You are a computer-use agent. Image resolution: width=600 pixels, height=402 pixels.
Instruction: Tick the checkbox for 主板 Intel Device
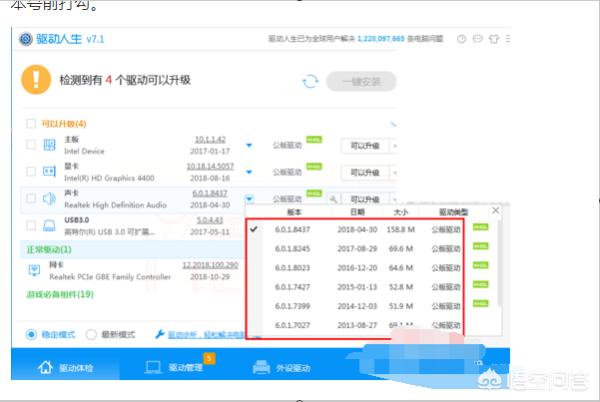pyautogui.click(x=31, y=146)
